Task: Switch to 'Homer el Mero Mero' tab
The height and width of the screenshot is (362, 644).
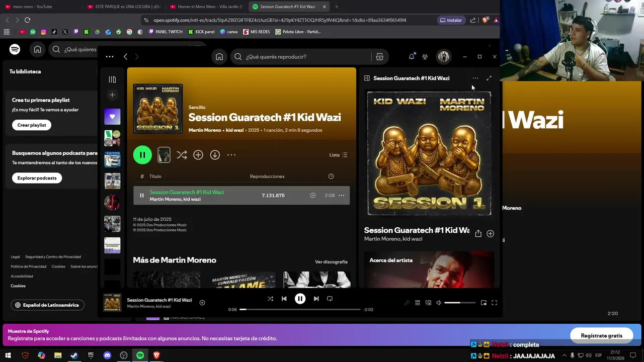Action: point(206,7)
